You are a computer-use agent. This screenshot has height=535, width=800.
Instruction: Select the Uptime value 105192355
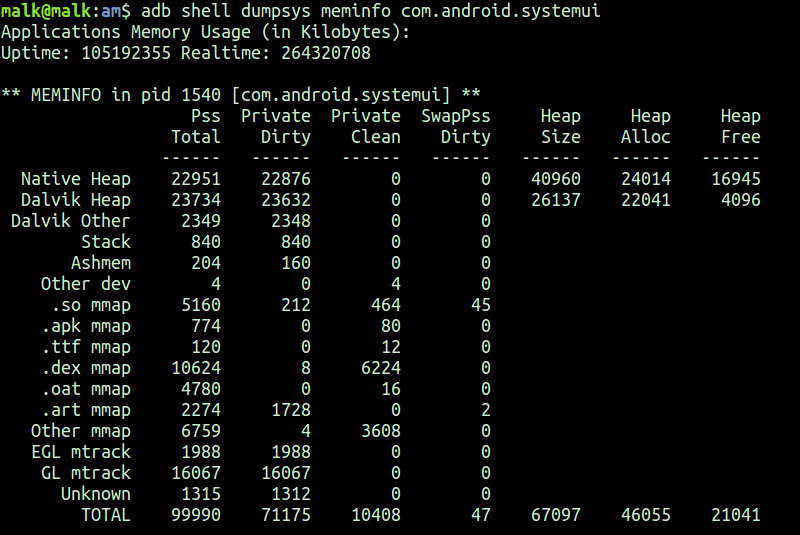(126, 53)
